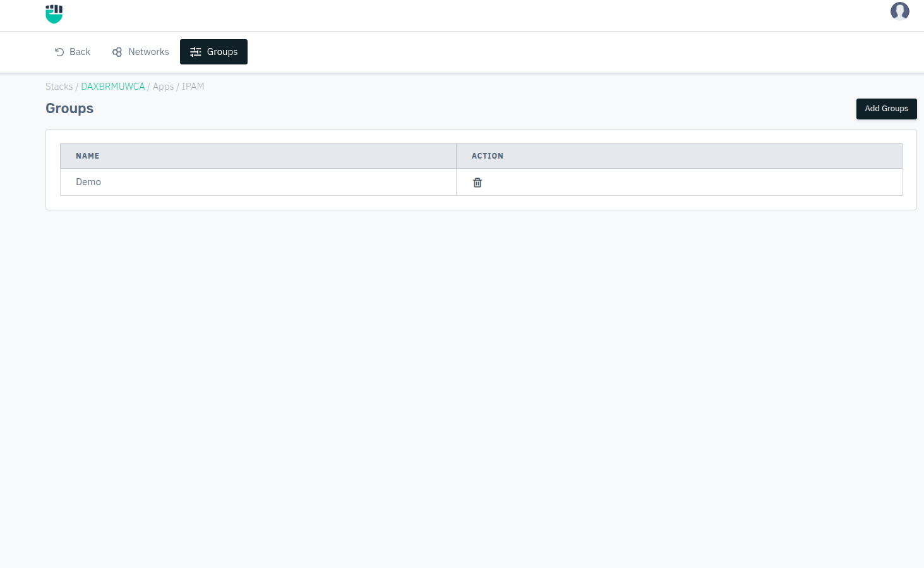Click the NAME column header

[x=88, y=156]
